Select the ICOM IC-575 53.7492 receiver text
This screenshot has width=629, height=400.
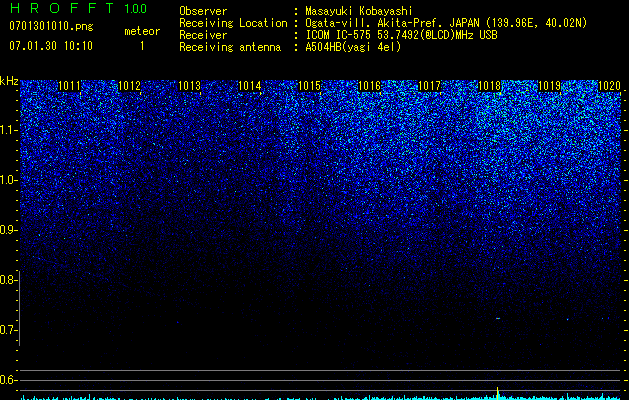click(x=401, y=35)
